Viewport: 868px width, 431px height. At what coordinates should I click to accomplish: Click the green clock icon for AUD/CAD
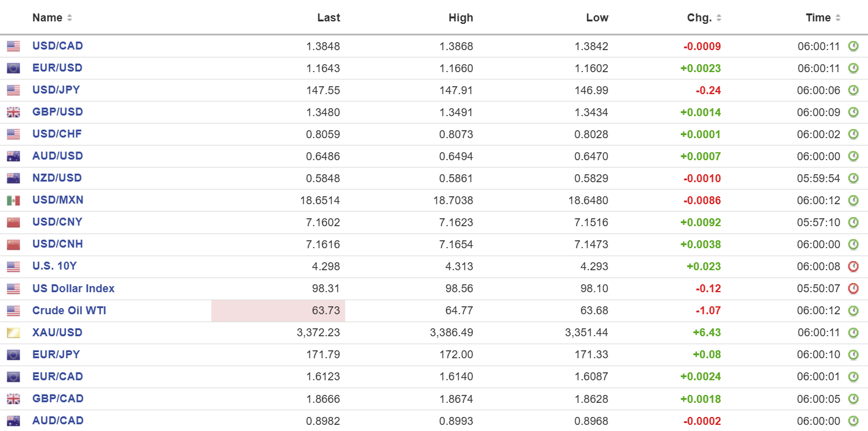pos(853,421)
